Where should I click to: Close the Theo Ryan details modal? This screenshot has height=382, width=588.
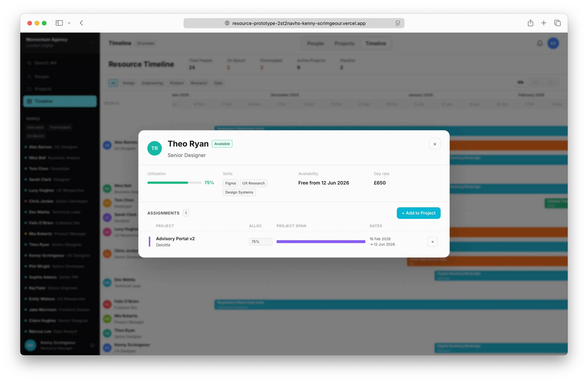(435, 144)
